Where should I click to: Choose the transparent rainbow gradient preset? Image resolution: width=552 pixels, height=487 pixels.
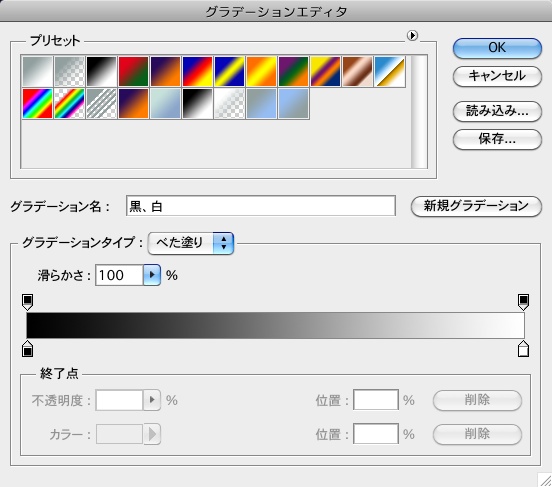pos(69,103)
